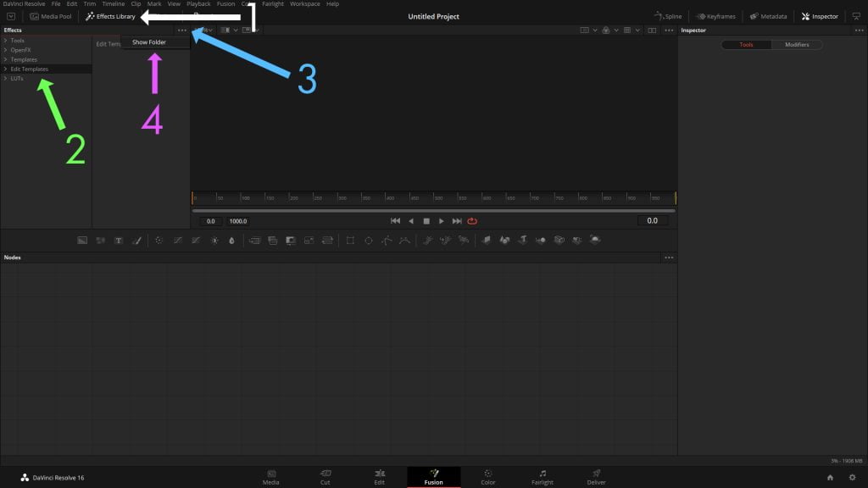Add a B-Spline mask tool
Screen dimensions: 868x488
404,240
